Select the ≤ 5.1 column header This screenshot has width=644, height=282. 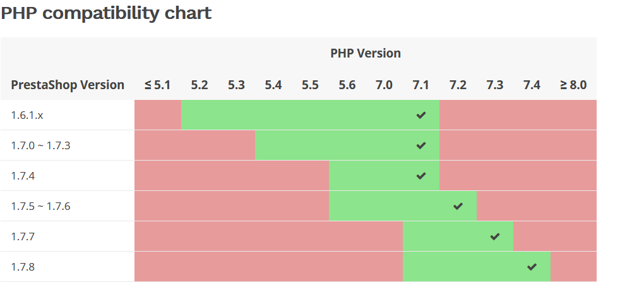click(158, 85)
